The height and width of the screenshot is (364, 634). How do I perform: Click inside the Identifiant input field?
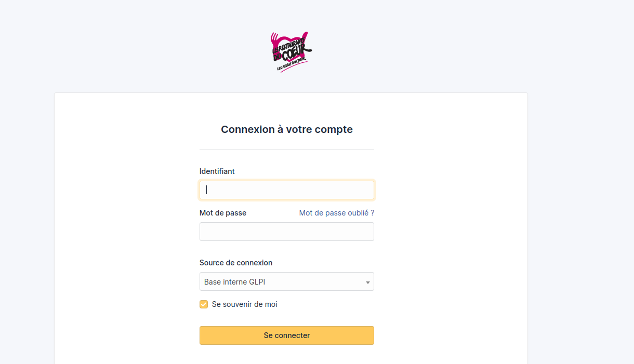pos(286,190)
